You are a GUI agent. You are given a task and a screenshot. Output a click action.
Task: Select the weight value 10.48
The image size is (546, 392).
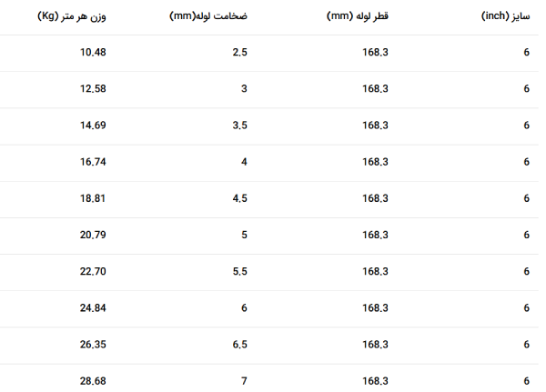point(93,52)
